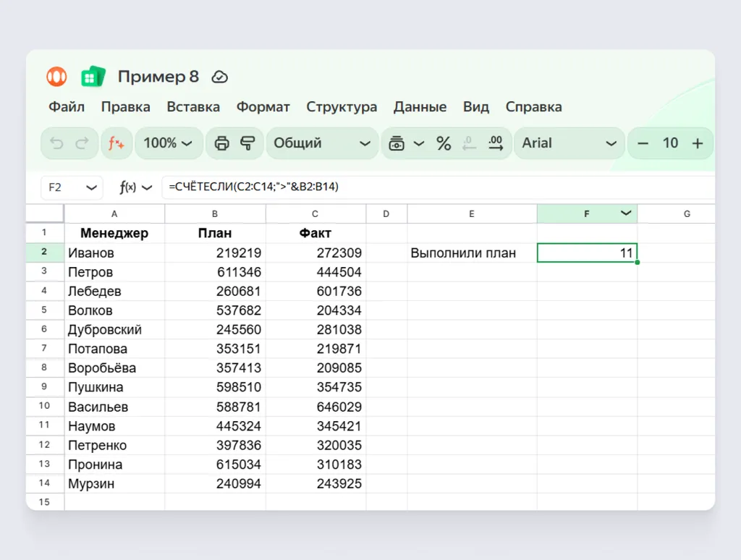Select column G header
741x560 pixels.
[677, 213]
